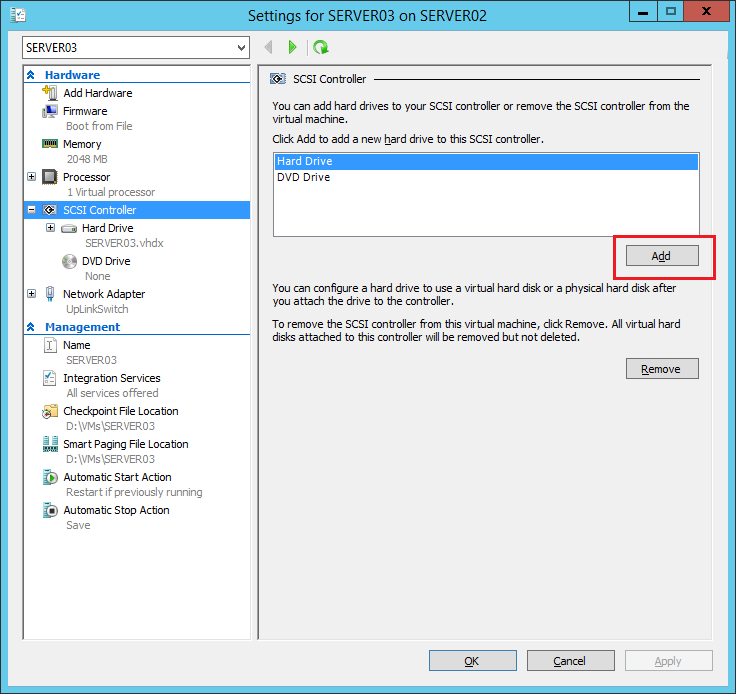Click the grayed-out Apply button
Image resolution: width=736 pixels, height=694 pixels.
[x=668, y=661]
